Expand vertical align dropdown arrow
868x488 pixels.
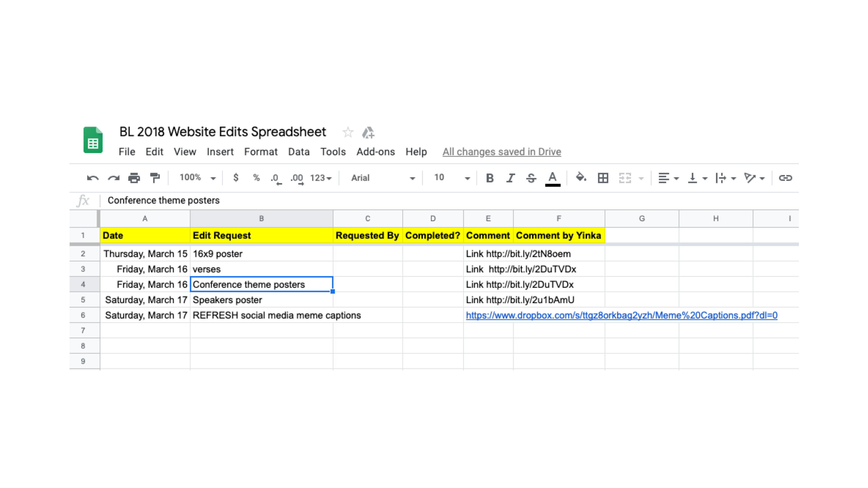705,178
